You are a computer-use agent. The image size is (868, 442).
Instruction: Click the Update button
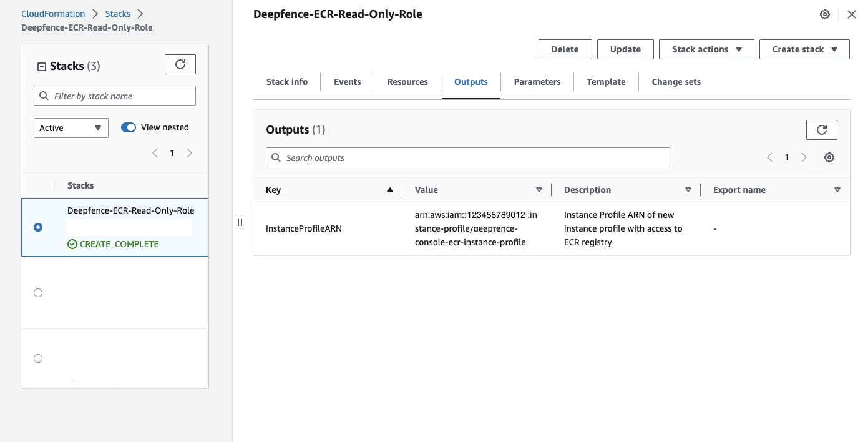pos(625,49)
